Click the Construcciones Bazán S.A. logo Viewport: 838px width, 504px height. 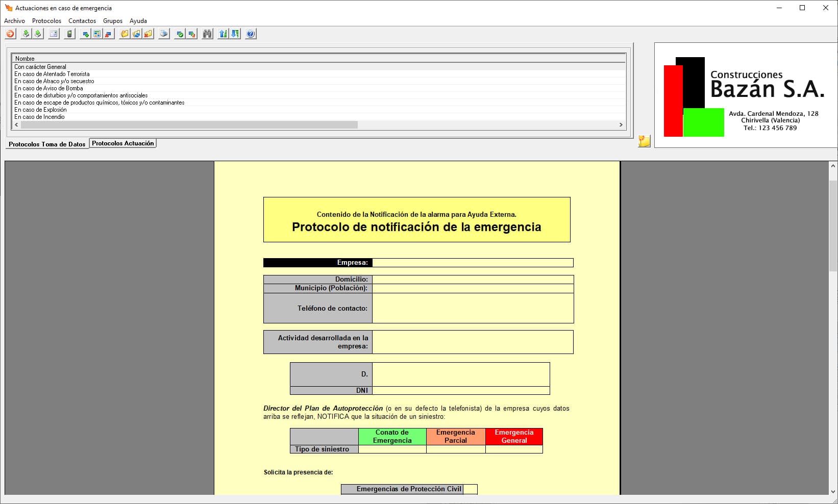point(746,95)
